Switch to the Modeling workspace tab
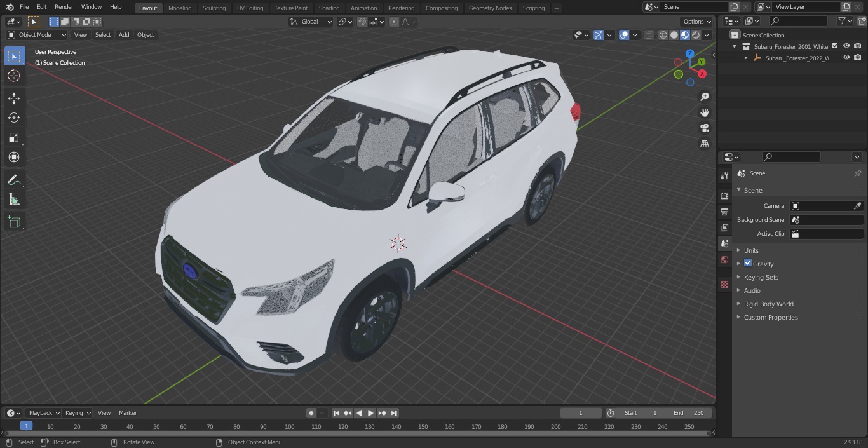868x448 pixels. pos(180,8)
